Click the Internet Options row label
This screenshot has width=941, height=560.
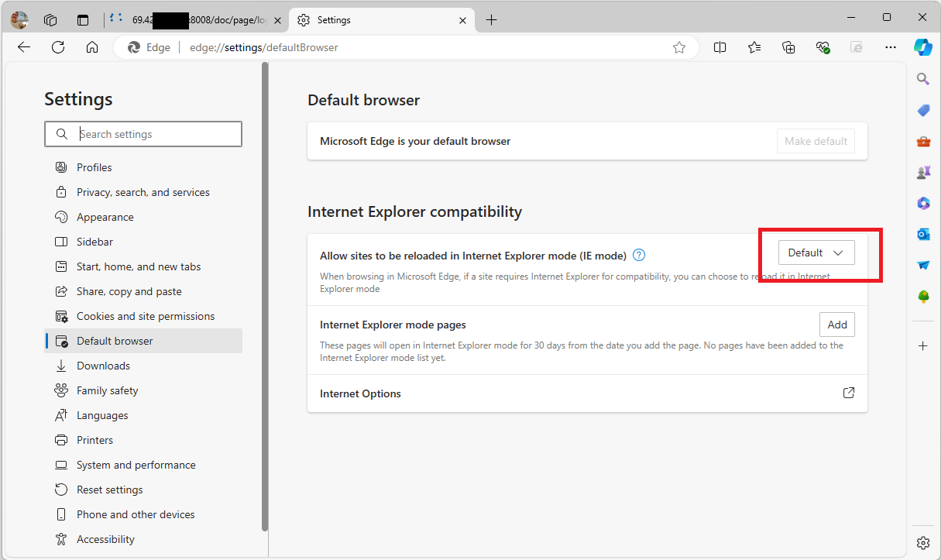(360, 393)
